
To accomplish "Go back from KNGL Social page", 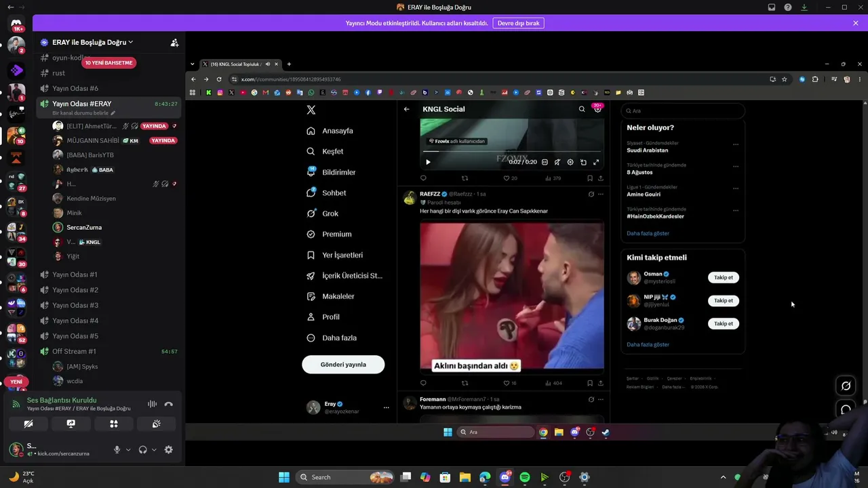I will point(406,109).
